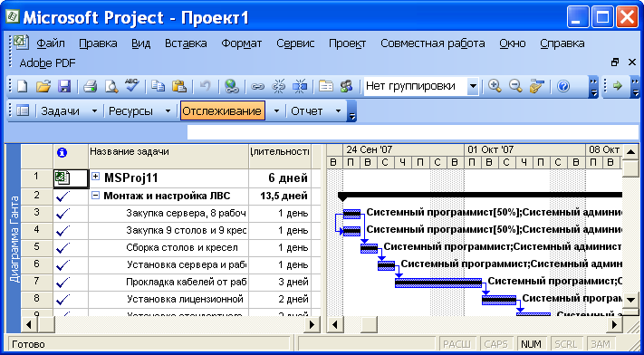Open the Сервис menu

click(295, 43)
